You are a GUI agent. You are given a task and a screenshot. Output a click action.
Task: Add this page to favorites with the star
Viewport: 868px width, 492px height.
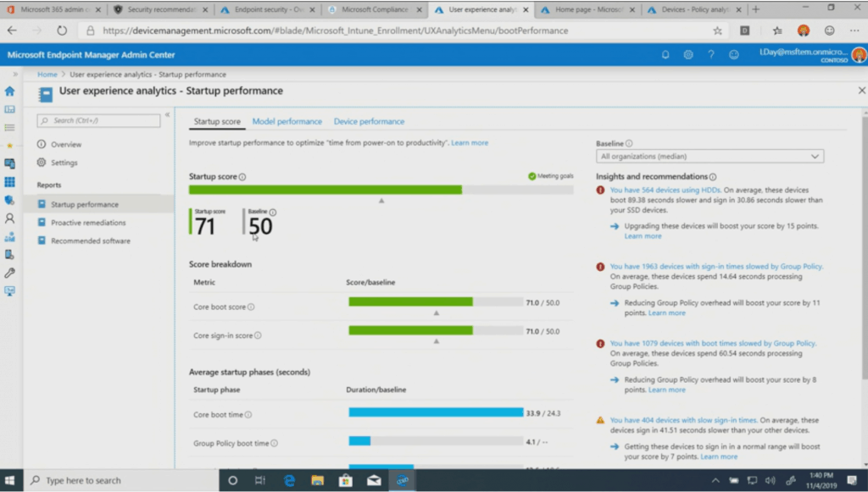[717, 31]
